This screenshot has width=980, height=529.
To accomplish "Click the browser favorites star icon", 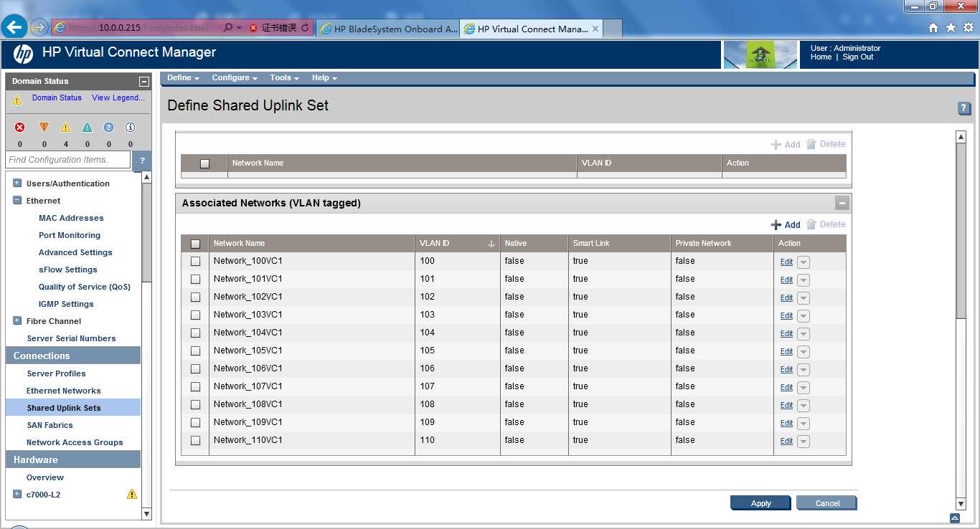I will coord(951,28).
